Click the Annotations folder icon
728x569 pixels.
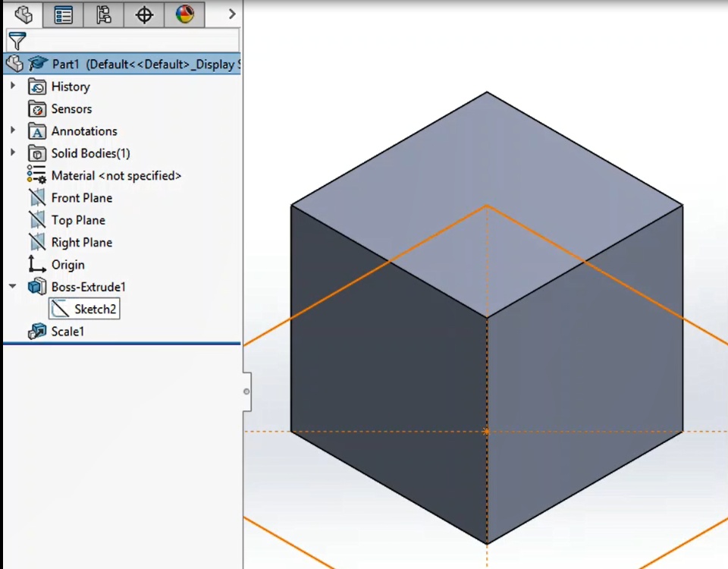click(x=37, y=131)
